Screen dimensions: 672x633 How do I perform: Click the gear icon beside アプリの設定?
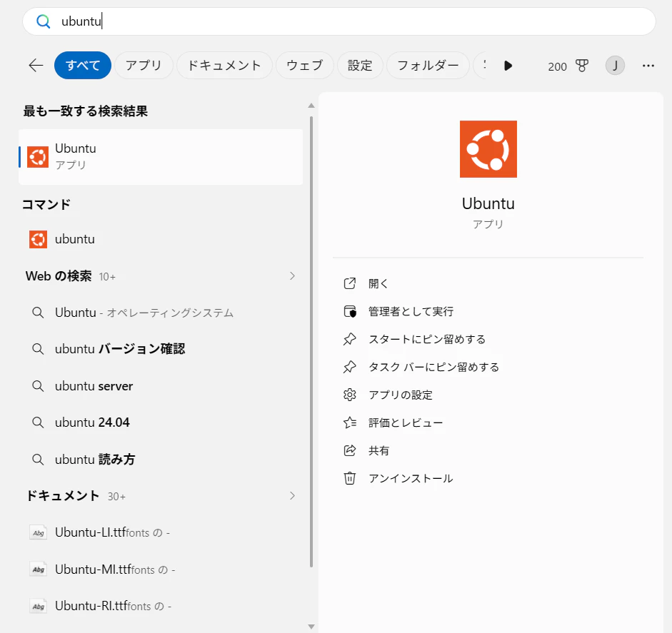pos(350,395)
